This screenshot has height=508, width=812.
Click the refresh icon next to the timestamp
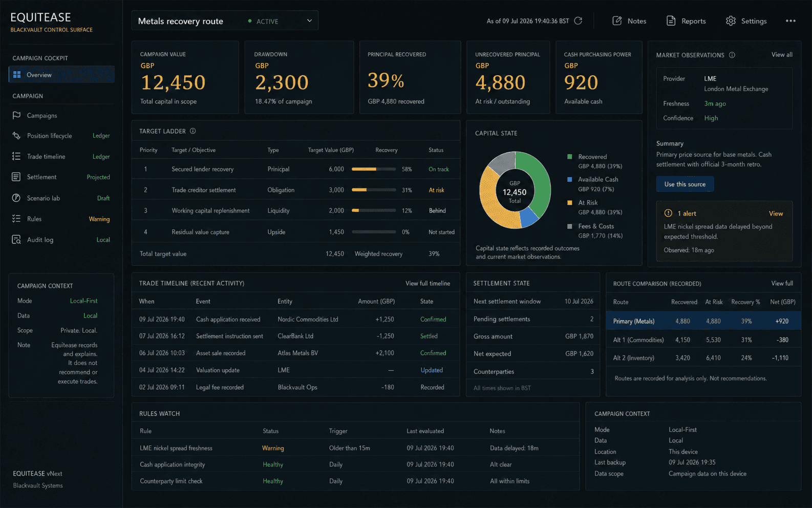coord(578,21)
